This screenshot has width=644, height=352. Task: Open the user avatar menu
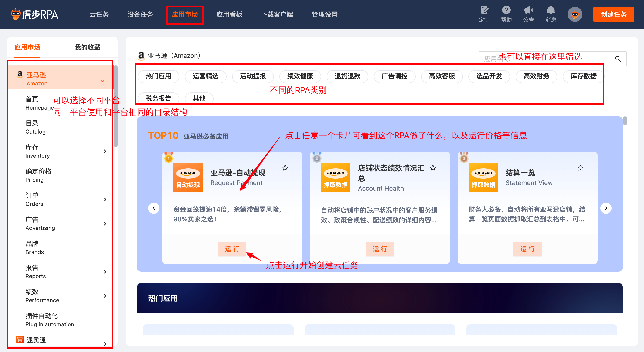click(575, 14)
